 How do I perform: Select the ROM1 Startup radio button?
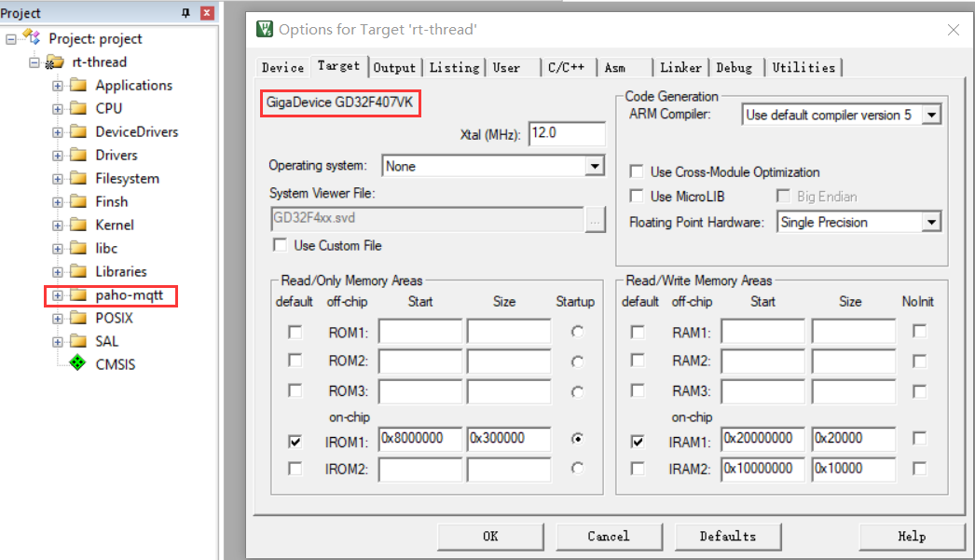click(x=578, y=332)
